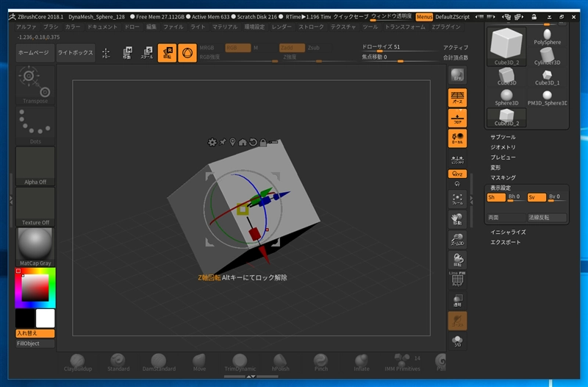Click the canvas Rotate button below Zoom3D
The height and width of the screenshot is (387, 588).
point(457,260)
